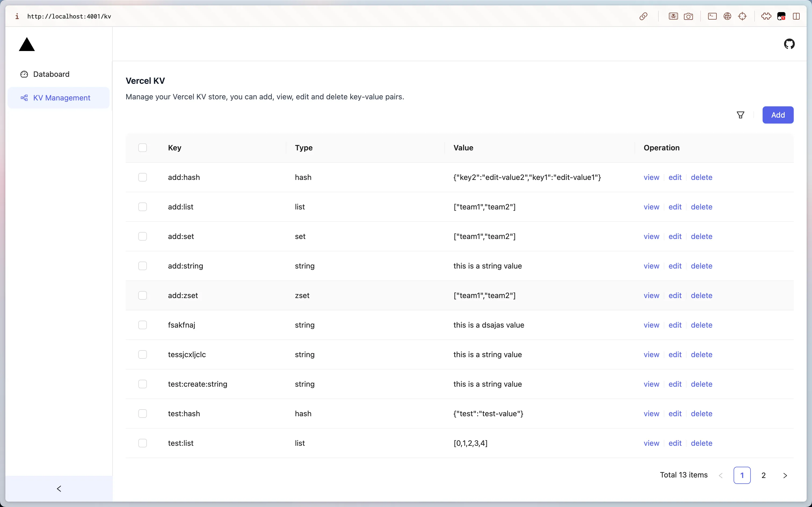Click the KV Management sidebar icon
Screen dimensions: 812x507
(24, 98)
